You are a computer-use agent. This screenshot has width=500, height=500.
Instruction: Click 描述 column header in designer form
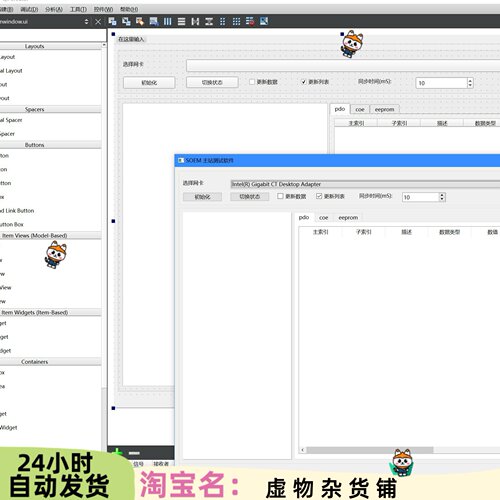442,123
